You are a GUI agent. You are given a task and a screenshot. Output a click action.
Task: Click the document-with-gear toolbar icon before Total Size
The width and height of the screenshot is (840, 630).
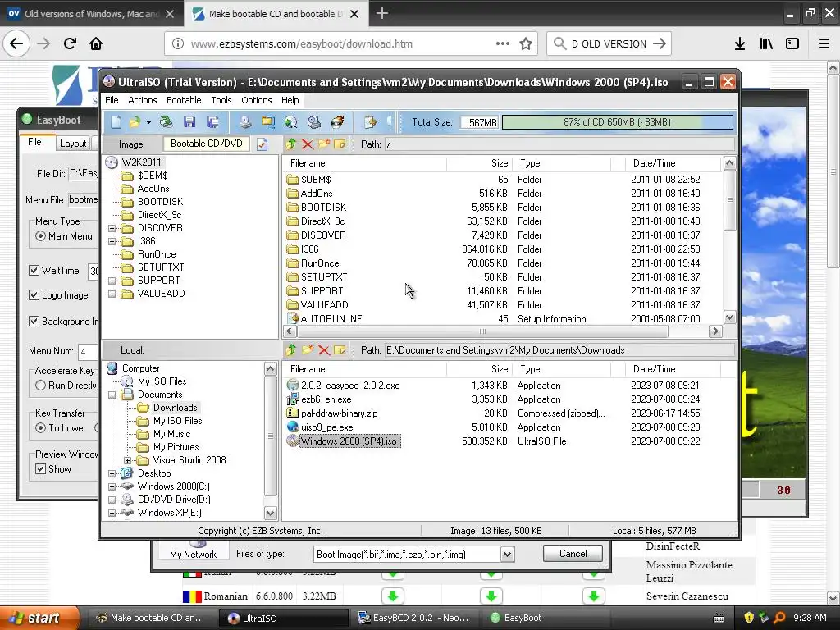coord(370,122)
